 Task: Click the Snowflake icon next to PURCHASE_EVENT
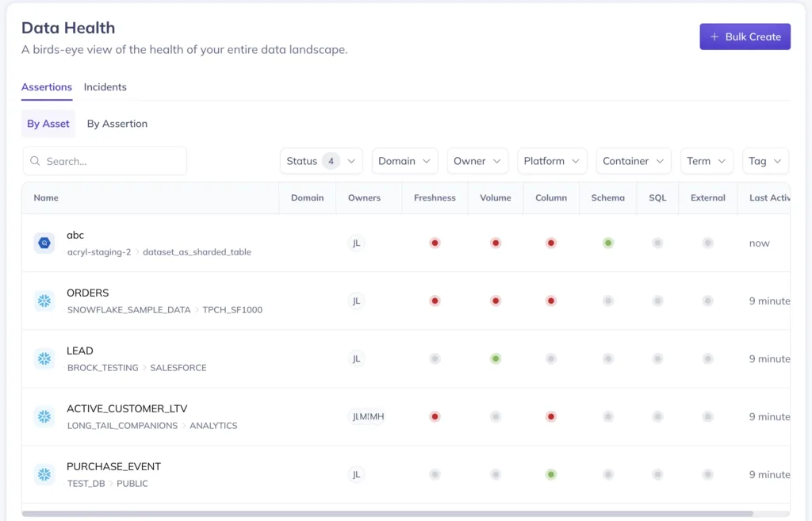click(44, 474)
